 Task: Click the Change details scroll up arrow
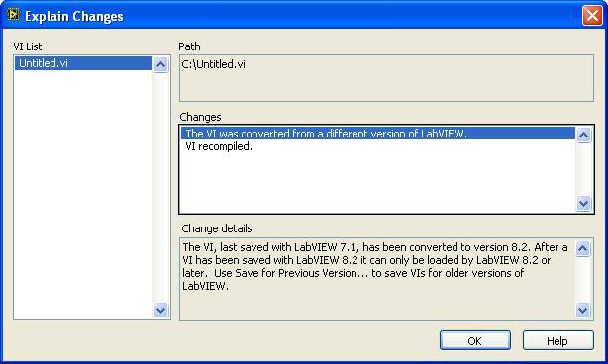[583, 248]
